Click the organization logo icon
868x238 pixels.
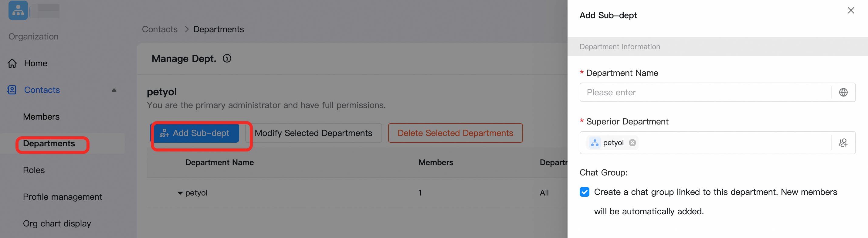pos(18,10)
